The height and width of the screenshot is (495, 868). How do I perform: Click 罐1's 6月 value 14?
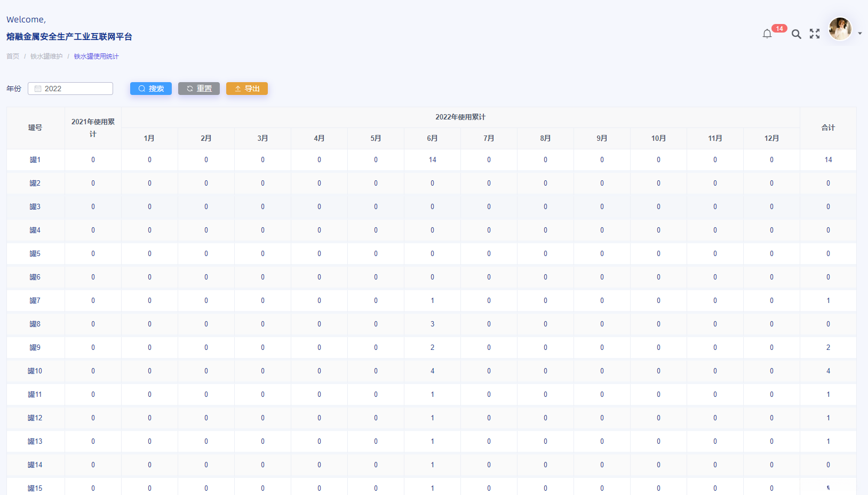tap(433, 160)
